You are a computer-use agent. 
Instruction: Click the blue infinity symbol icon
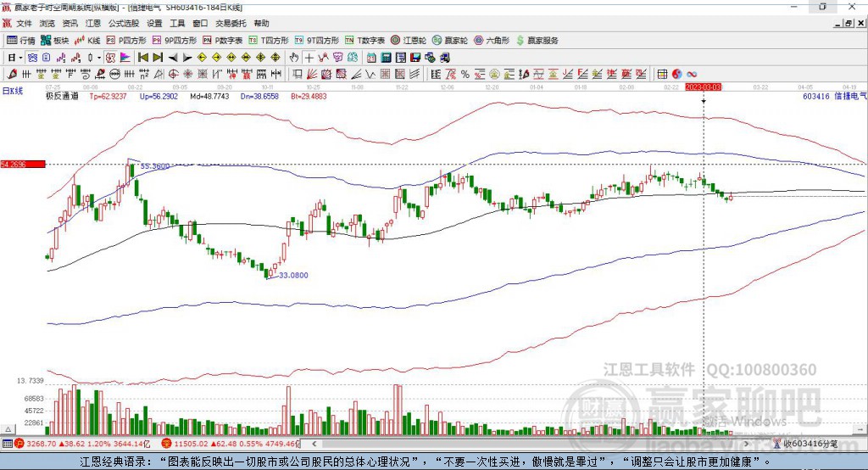click(x=692, y=75)
